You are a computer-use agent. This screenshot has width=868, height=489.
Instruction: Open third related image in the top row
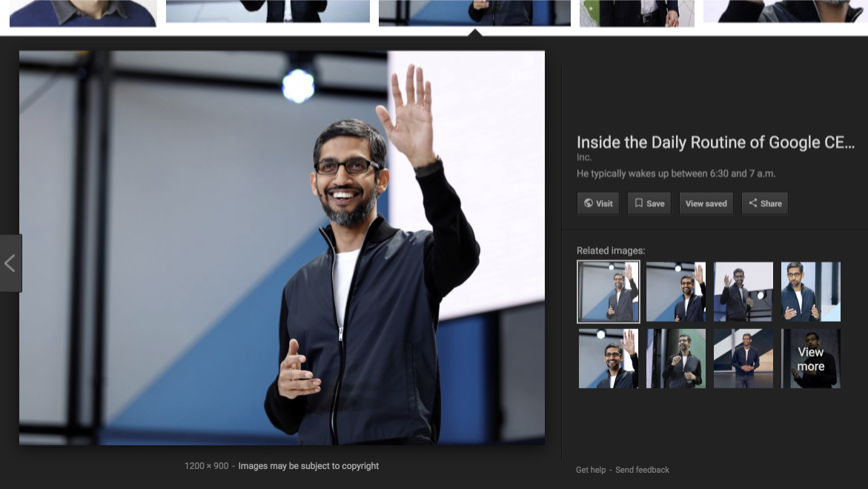(743, 292)
